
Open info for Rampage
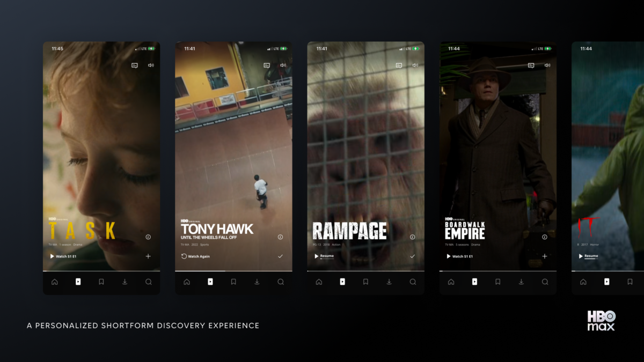pyautogui.click(x=412, y=237)
